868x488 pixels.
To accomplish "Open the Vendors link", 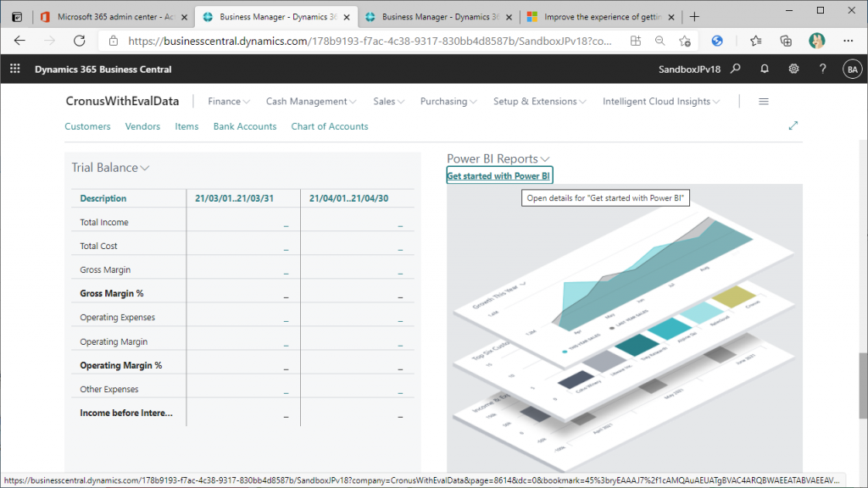I will pos(142,126).
